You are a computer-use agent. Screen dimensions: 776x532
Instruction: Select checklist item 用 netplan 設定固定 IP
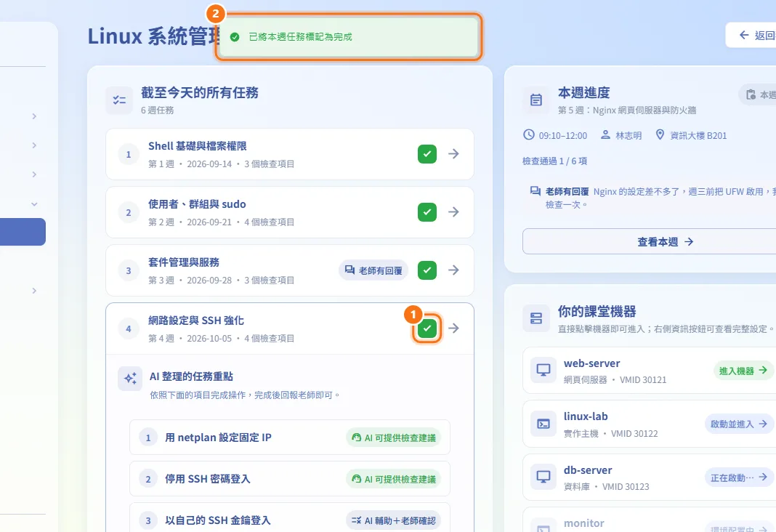[x=289, y=438]
